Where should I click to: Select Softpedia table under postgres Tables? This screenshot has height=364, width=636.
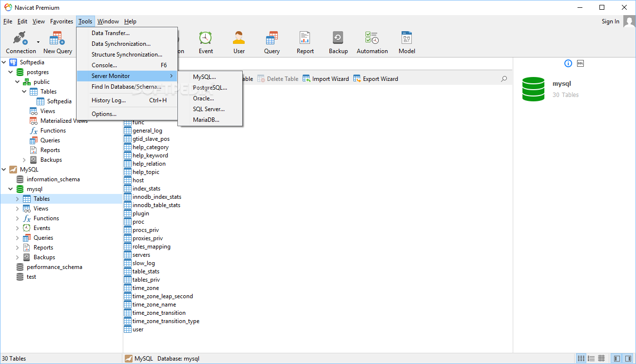(55, 101)
